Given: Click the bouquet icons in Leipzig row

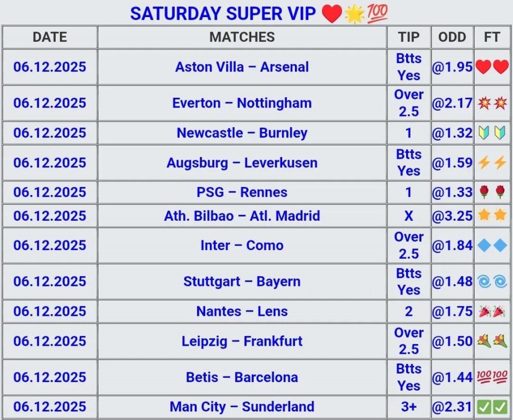Looking at the screenshot, I should 492,341.
